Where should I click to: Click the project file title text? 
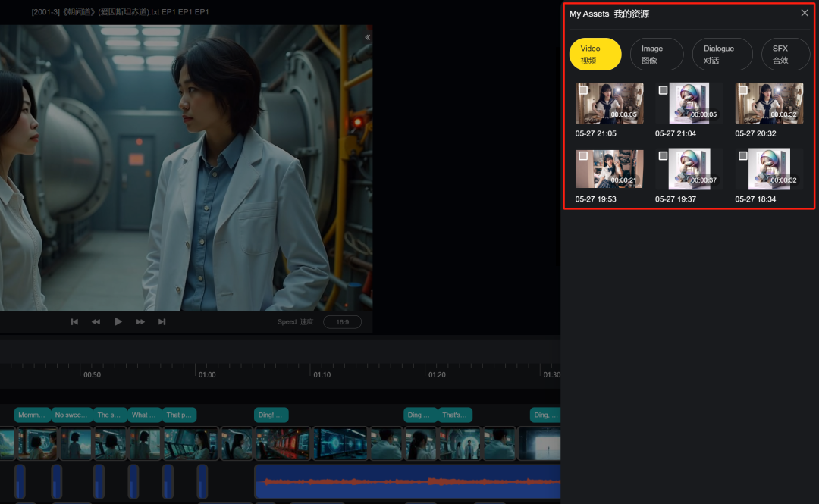120,12
